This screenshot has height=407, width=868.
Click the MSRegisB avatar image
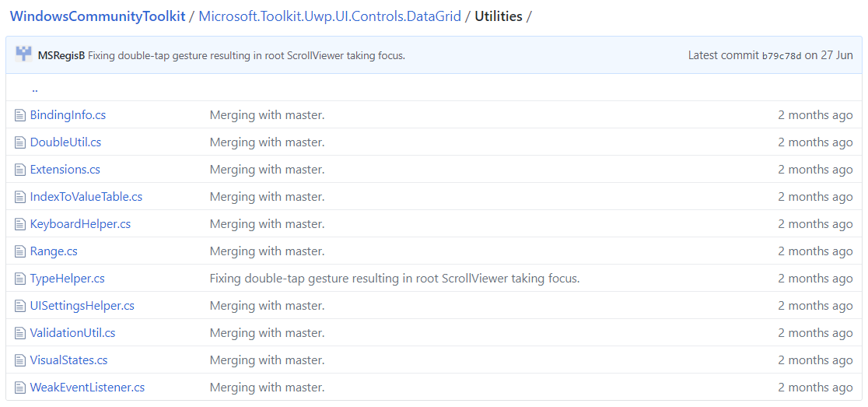click(x=23, y=54)
